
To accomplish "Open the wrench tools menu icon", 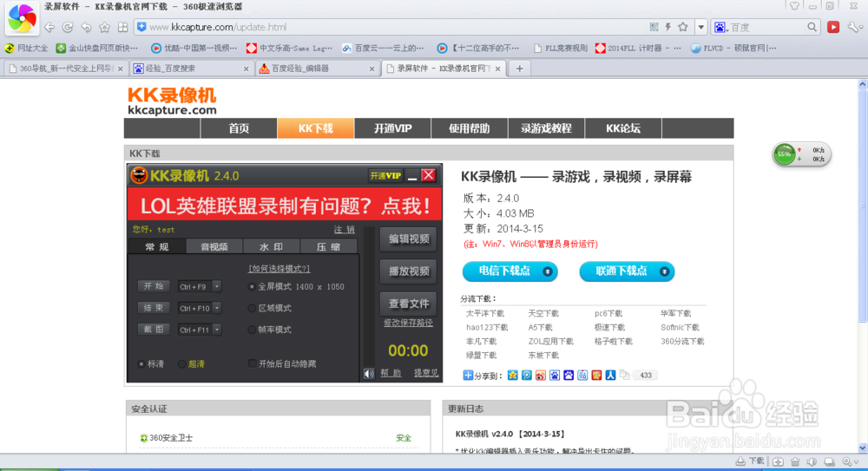I will tap(853, 27).
